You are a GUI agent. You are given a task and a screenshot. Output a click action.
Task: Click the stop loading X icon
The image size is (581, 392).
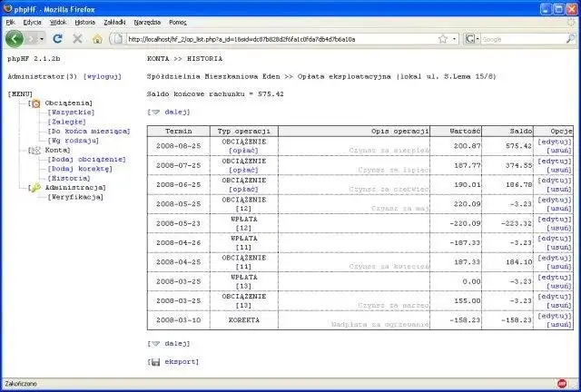point(77,38)
